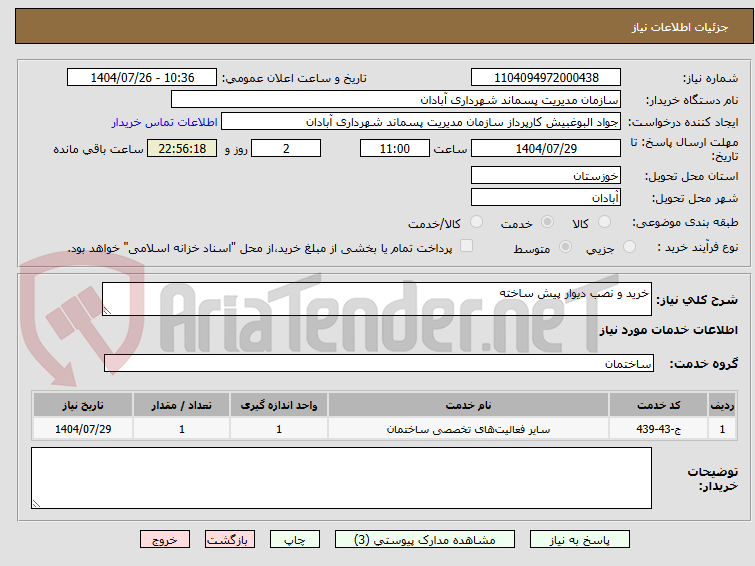The height and width of the screenshot is (566, 755).
Task: Click the table date cell 1404/07/29
Action: [x=83, y=429]
